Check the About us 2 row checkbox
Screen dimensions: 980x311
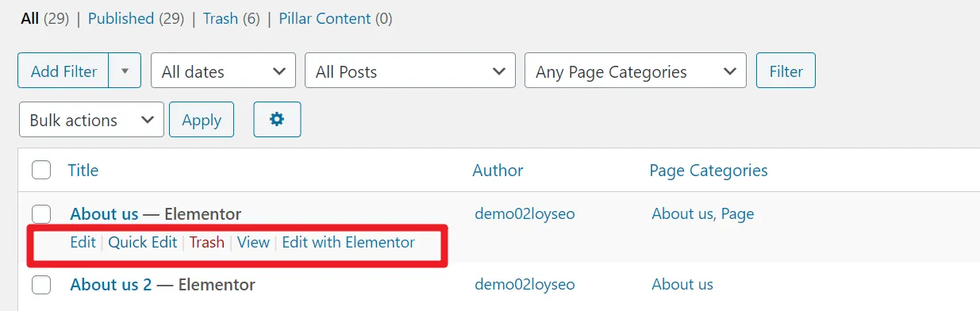click(41, 284)
